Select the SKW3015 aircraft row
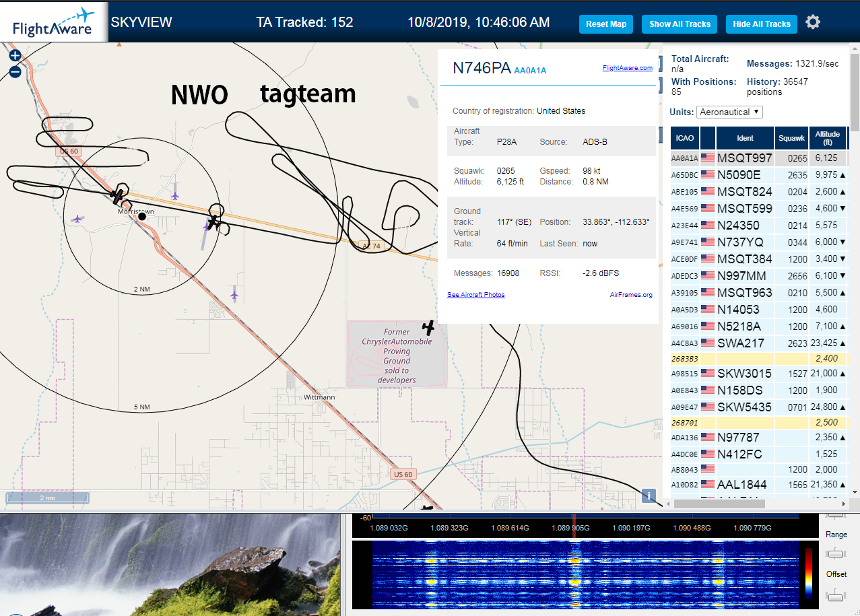The width and height of the screenshot is (860, 616). point(759,373)
